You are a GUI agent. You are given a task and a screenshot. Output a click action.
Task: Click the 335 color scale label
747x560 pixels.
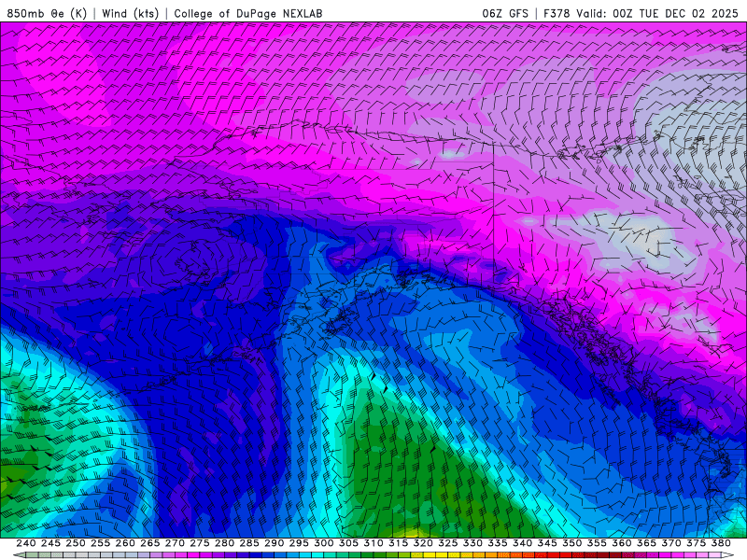tap(497, 543)
